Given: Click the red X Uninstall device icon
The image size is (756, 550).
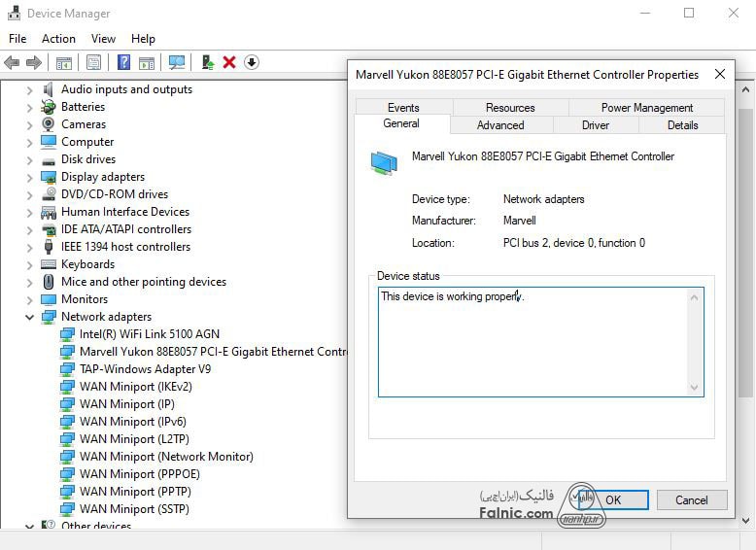Looking at the screenshot, I should click(229, 62).
